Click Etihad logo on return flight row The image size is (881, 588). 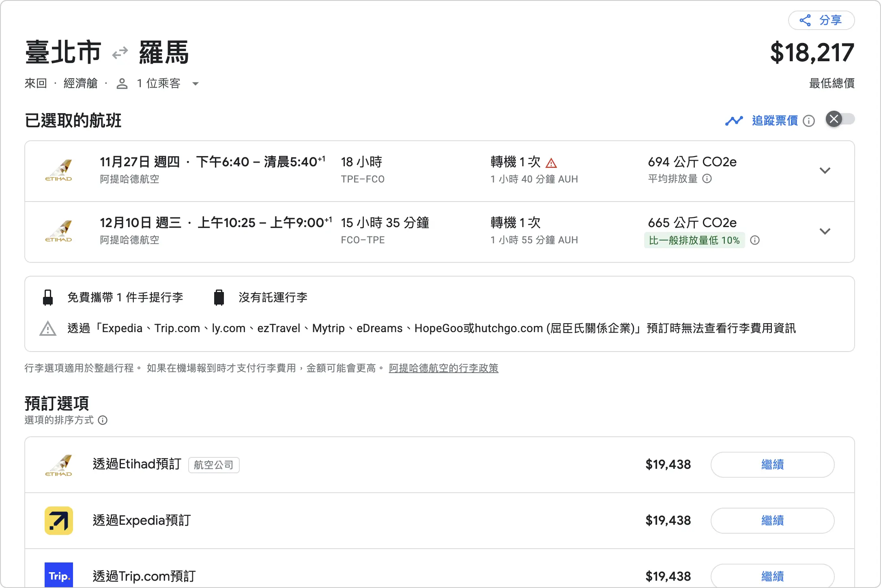pyautogui.click(x=59, y=232)
